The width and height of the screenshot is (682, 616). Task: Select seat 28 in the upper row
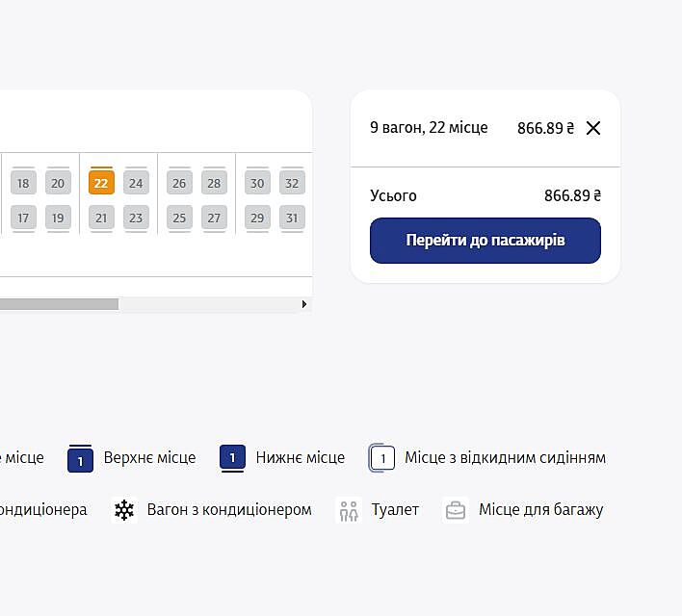(214, 183)
